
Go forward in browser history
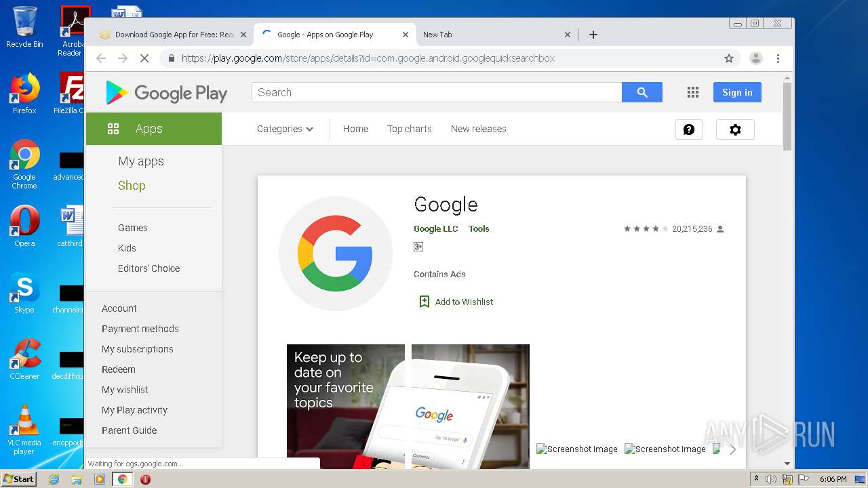pos(123,58)
